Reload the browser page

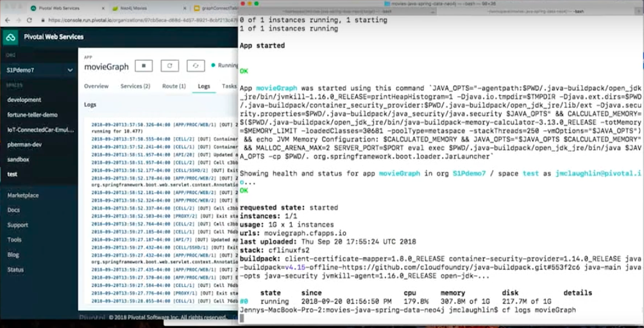(x=30, y=20)
